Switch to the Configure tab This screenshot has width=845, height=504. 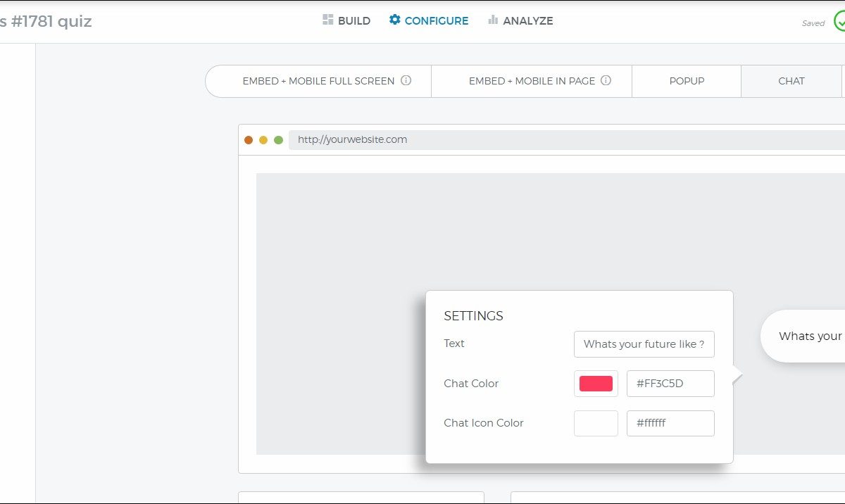[x=429, y=21]
